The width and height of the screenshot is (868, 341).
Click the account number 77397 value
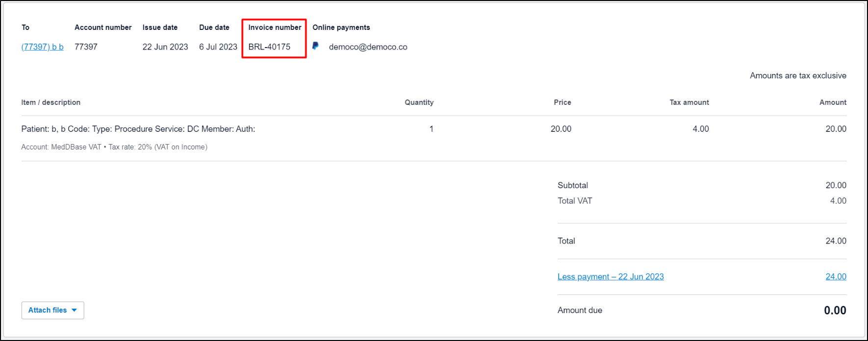86,47
